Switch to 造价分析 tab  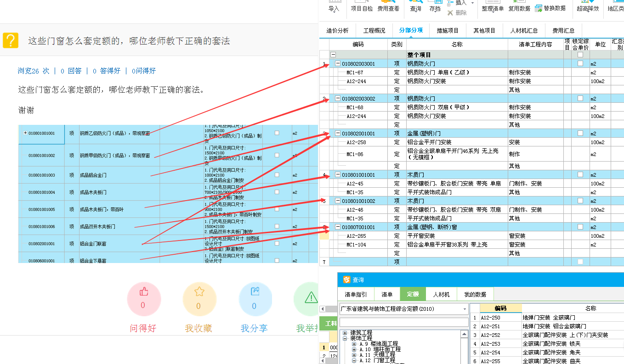(337, 31)
